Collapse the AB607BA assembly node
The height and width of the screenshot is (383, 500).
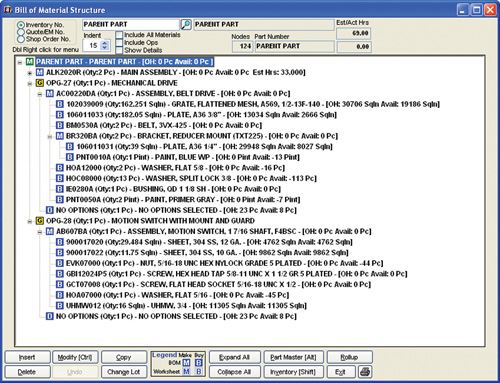(x=40, y=232)
